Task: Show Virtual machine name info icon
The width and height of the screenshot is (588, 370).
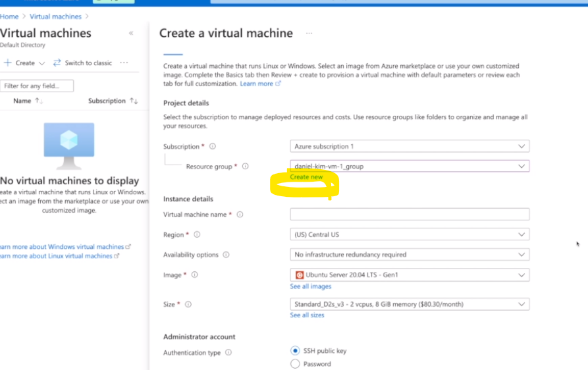Action: (x=240, y=215)
